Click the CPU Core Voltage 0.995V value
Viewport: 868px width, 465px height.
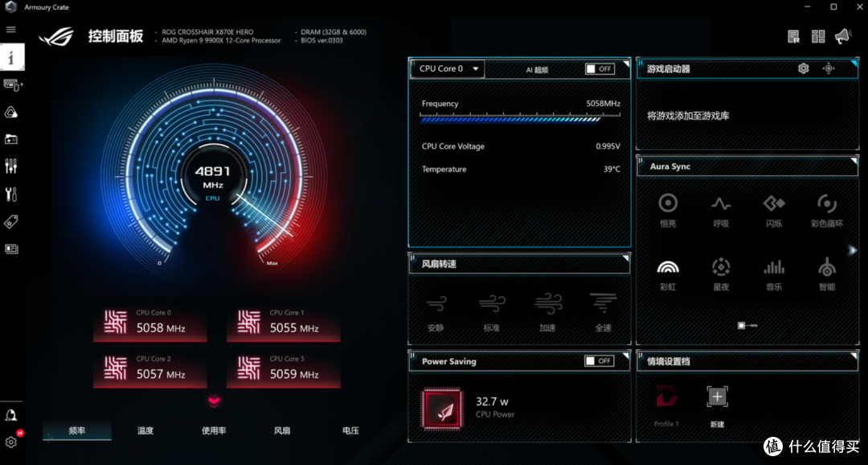point(608,146)
